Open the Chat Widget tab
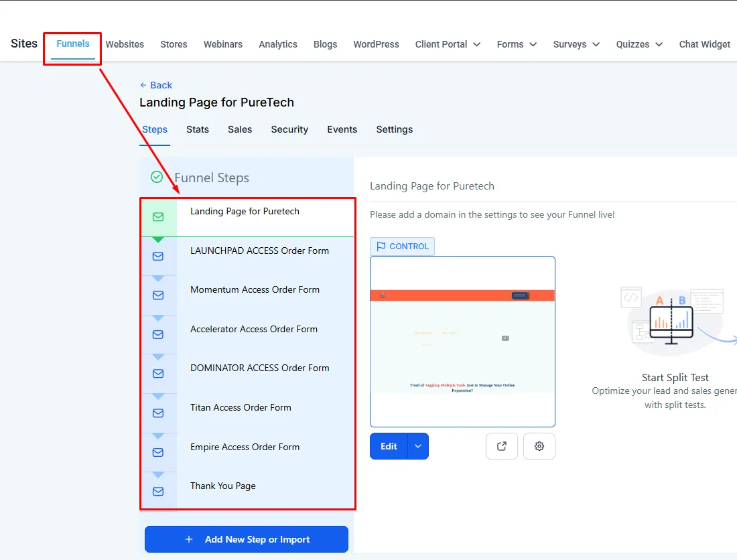Screen dimensions: 737x560 coord(704,44)
